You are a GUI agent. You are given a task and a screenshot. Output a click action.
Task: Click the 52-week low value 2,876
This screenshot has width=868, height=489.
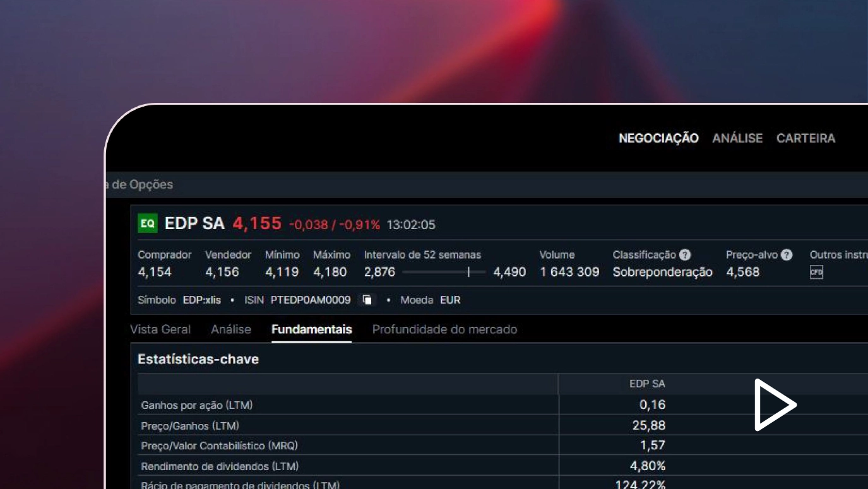[379, 272]
